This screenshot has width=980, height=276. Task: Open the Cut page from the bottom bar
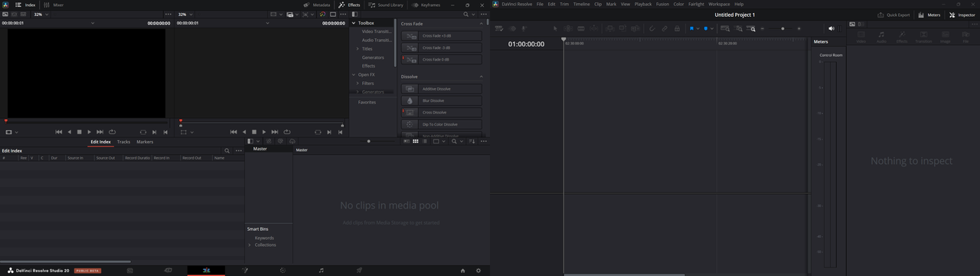[x=168, y=270]
